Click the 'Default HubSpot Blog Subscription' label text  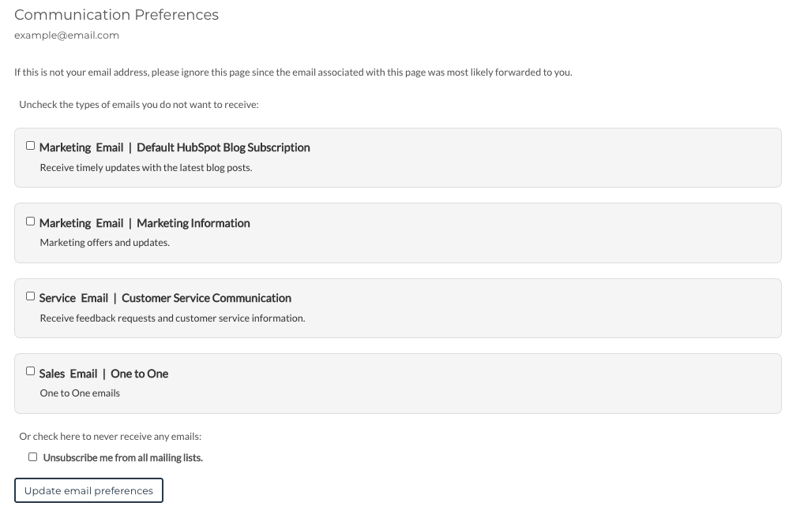223,147
